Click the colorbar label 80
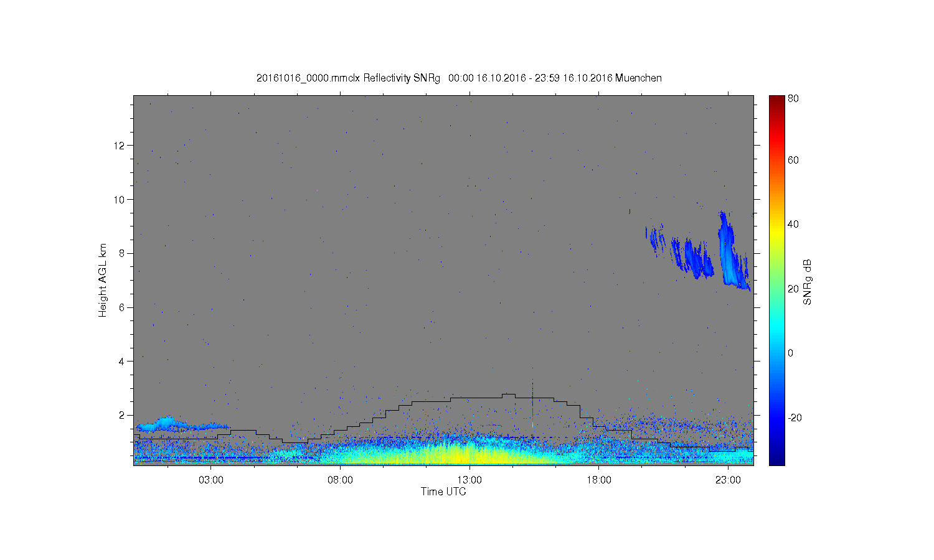This screenshot has width=934, height=560. (793, 98)
